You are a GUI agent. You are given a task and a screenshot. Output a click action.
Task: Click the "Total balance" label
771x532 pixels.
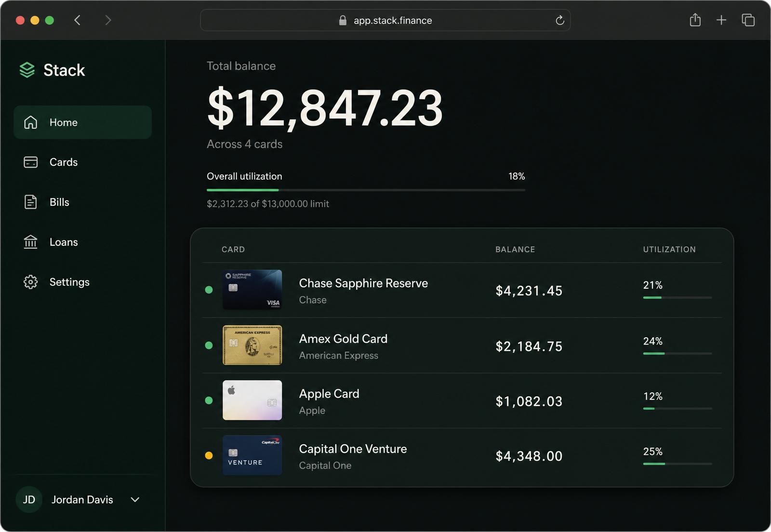tap(241, 66)
